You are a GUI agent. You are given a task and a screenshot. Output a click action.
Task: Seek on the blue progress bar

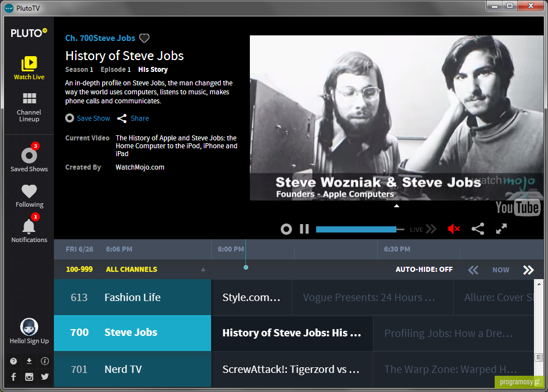click(x=360, y=229)
